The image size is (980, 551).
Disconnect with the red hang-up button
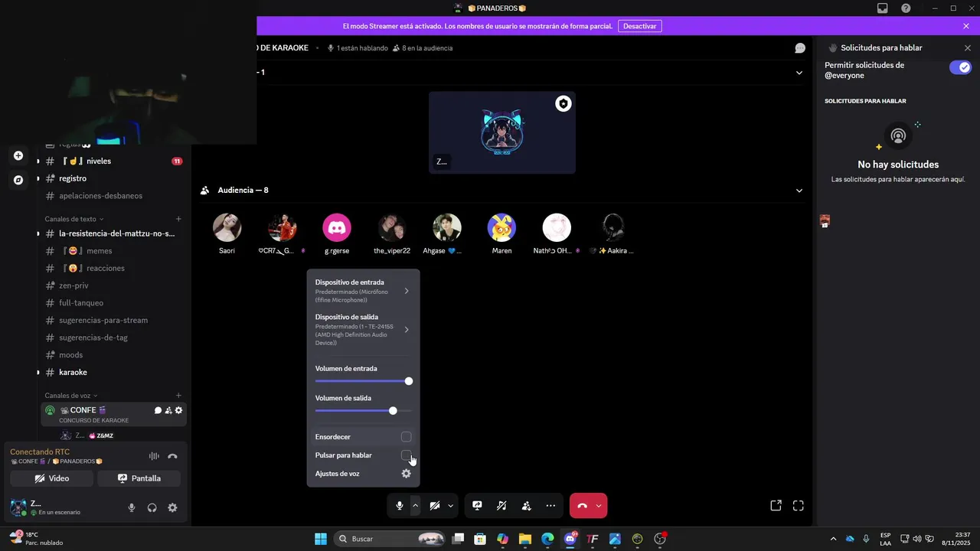(582, 506)
